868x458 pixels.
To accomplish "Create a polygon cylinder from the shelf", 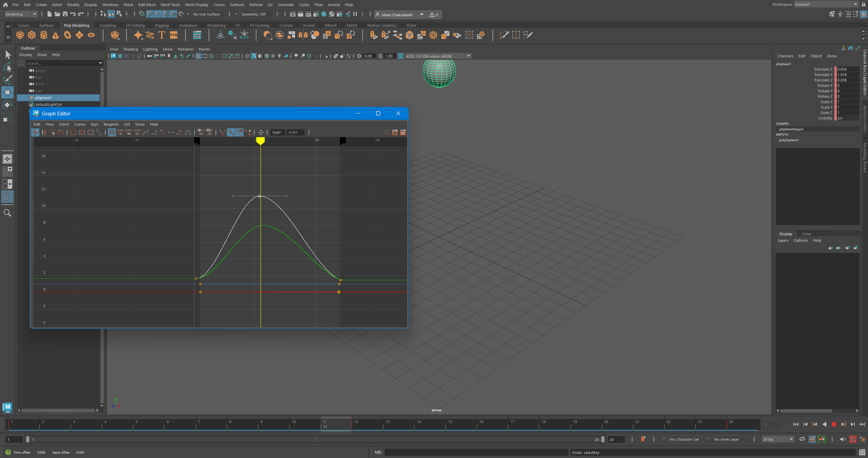I will [44, 35].
